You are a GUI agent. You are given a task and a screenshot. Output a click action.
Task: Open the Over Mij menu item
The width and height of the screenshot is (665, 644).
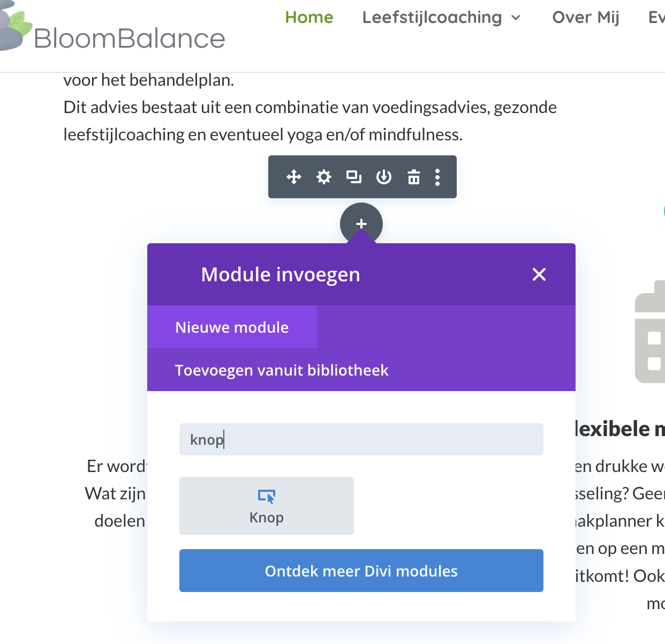point(586,18)
